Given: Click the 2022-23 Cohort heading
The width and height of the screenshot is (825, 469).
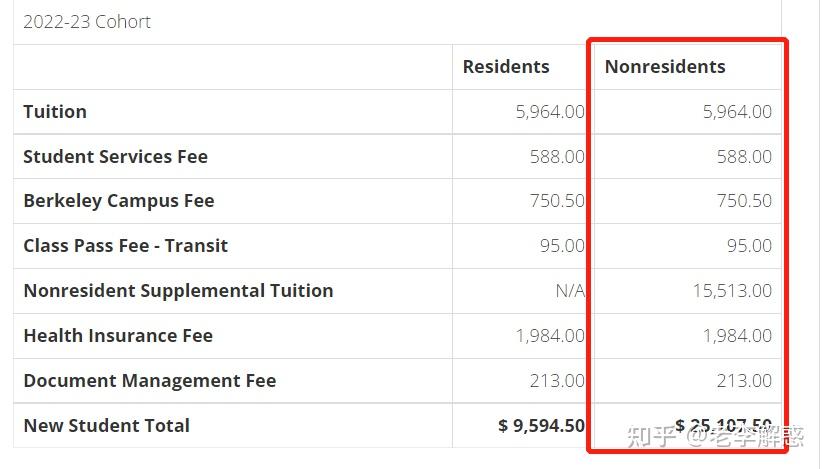Looking at the screenshot, I should tap(87, 22).
